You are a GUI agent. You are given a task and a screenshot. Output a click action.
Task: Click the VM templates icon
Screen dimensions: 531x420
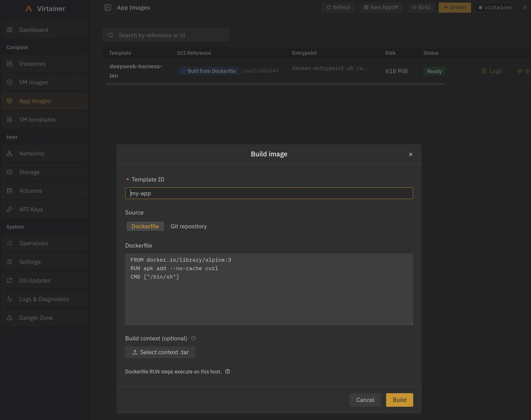coord(10,120)
